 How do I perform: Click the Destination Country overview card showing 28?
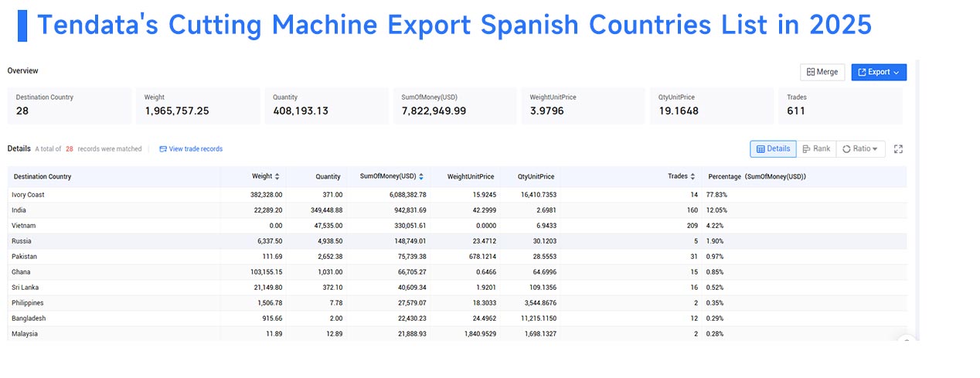click(x=70, y=105)
